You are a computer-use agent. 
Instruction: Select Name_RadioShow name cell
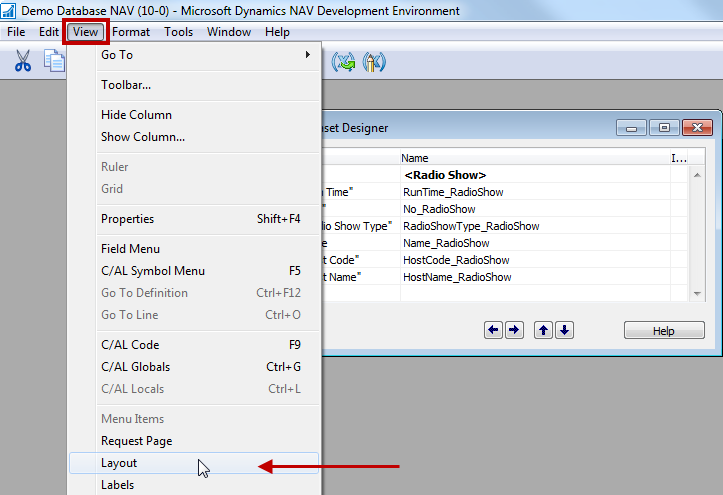click(x=535, y=243)
